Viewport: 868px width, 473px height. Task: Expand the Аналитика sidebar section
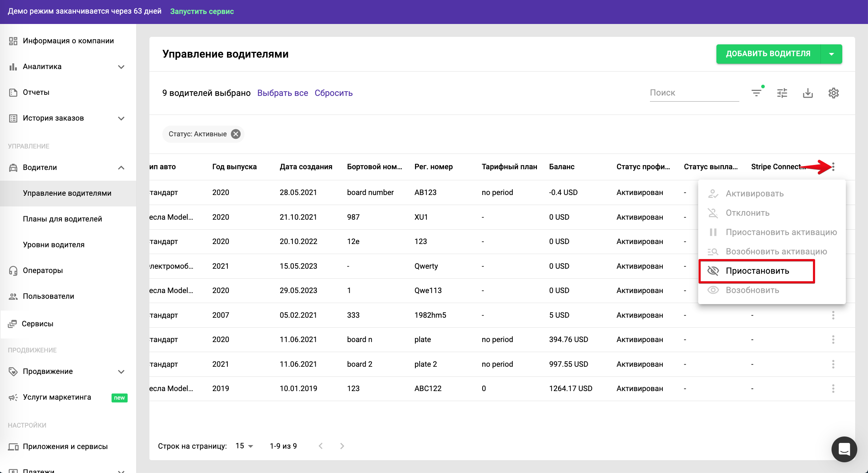(x=121, y=67)
